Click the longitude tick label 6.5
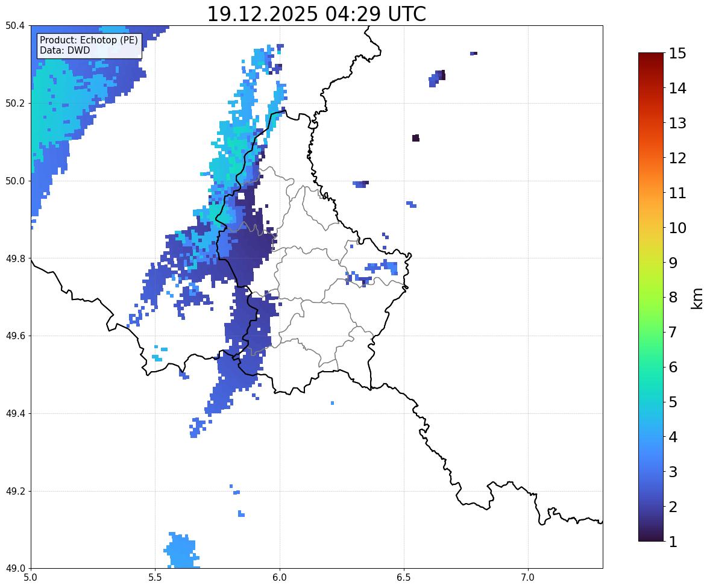 [404, 578]
